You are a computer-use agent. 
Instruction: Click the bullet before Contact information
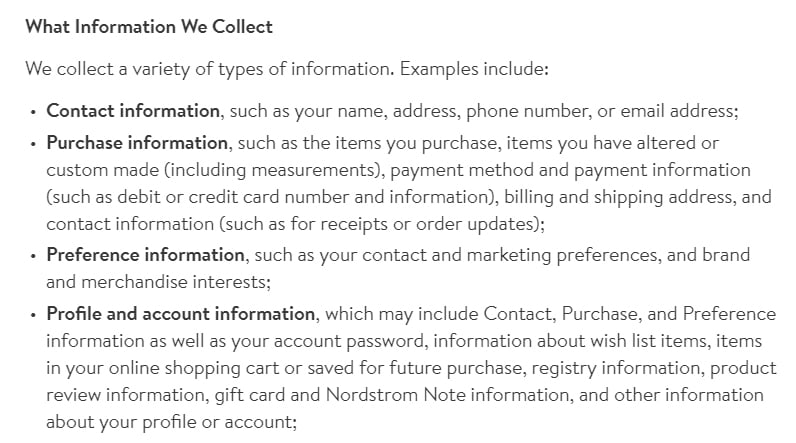tap(34, 112)
